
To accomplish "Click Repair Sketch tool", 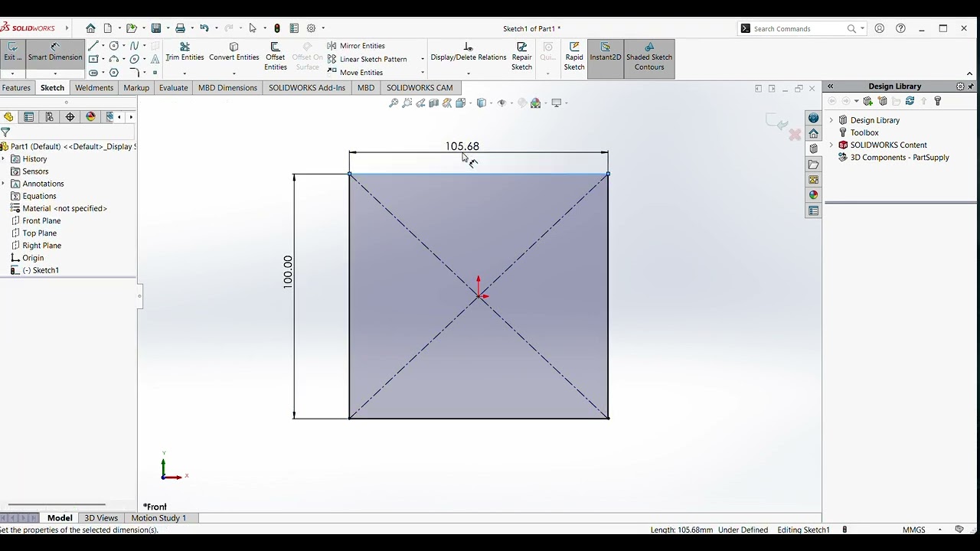I will (x=521, y=57).
